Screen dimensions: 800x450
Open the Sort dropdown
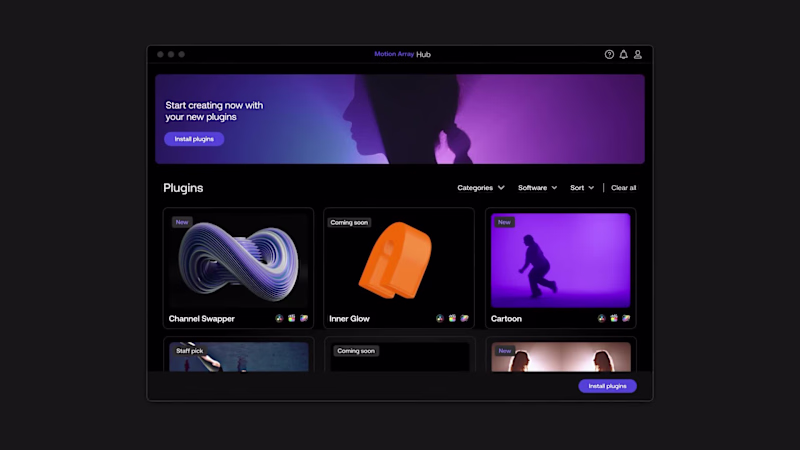point(582,188)
